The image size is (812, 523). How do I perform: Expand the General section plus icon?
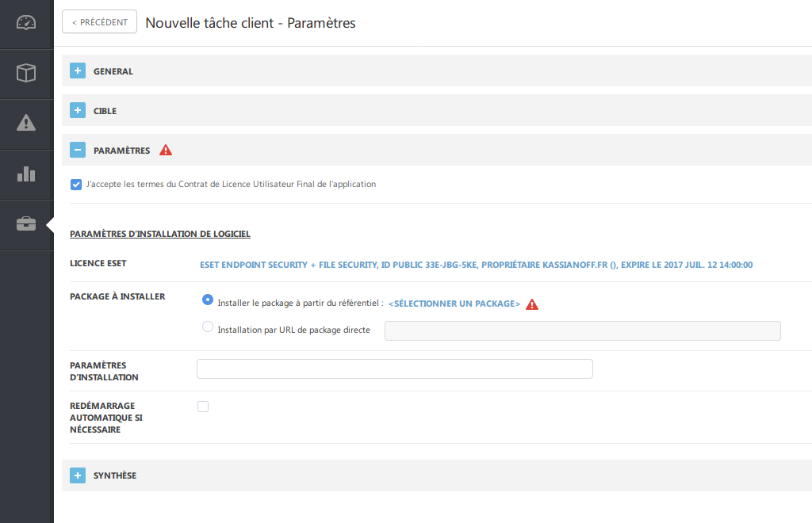click(78, 71)
